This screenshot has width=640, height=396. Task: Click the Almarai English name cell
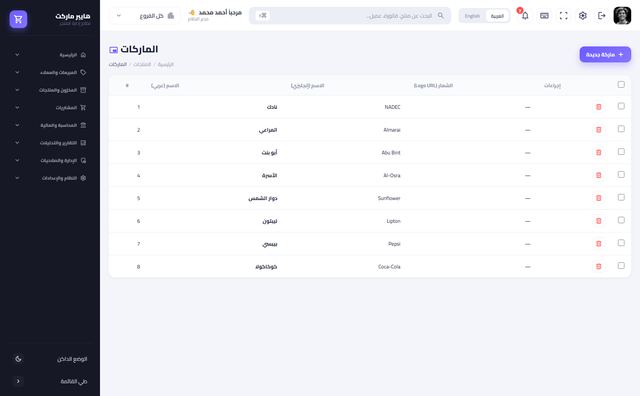392,130
